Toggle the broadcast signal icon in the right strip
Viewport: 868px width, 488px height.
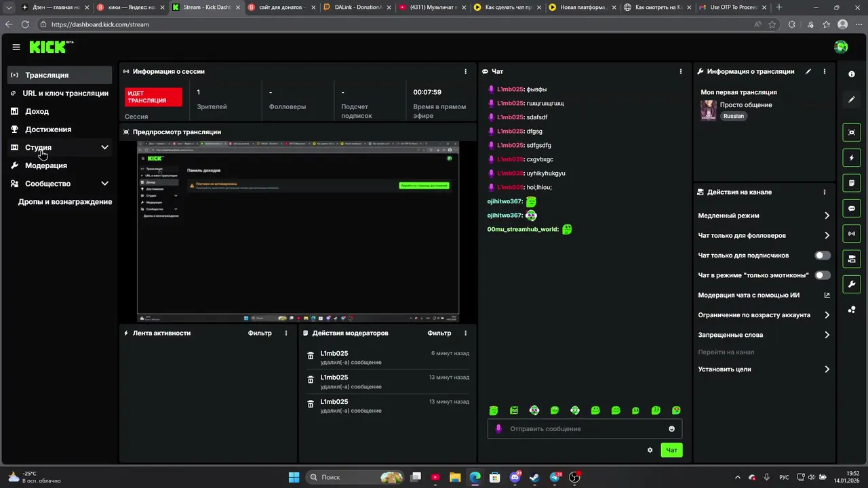click(852, 234)
